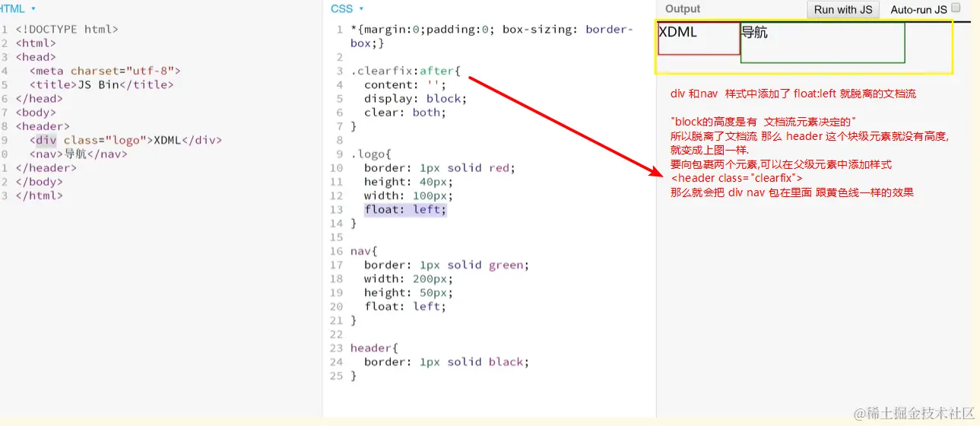Click the *{margin:0;padding:0; CSS reset line
The image size is (980, 426).
tap(492, 37)
